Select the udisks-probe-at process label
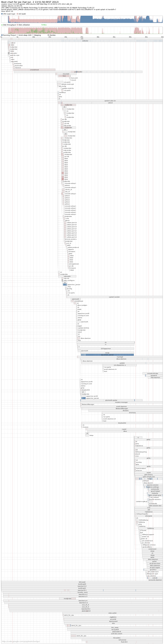 (x=73, y=248)
